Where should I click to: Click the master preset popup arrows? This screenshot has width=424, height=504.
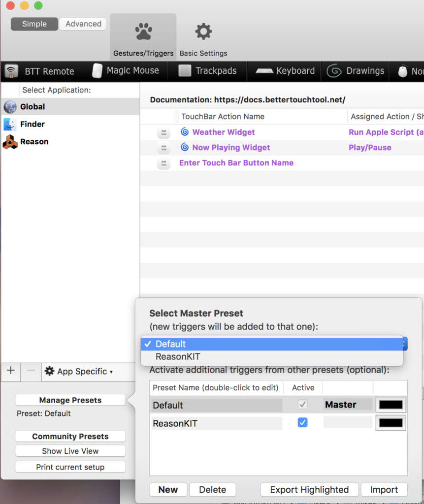[405, 344]
